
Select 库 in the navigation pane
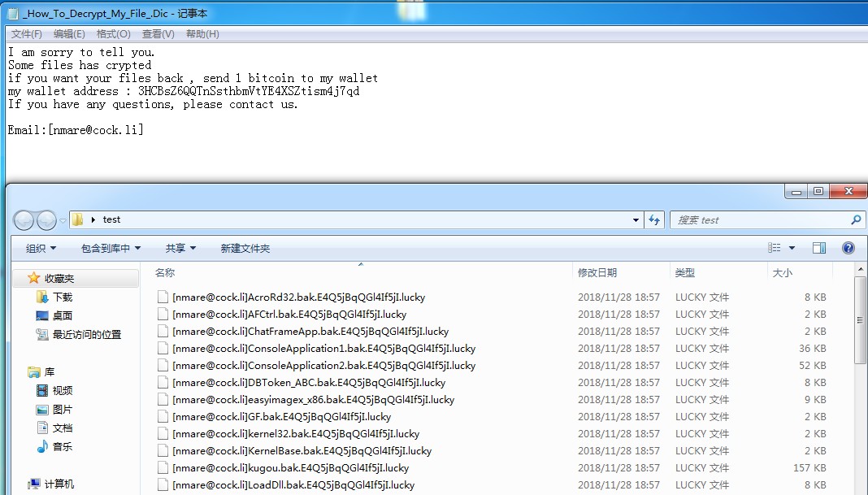(x=50, y=371)
